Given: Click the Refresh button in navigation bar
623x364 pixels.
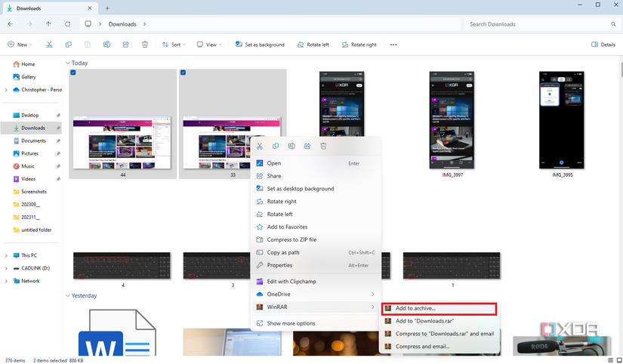Looking at the screenshot, I should (68, 24).
